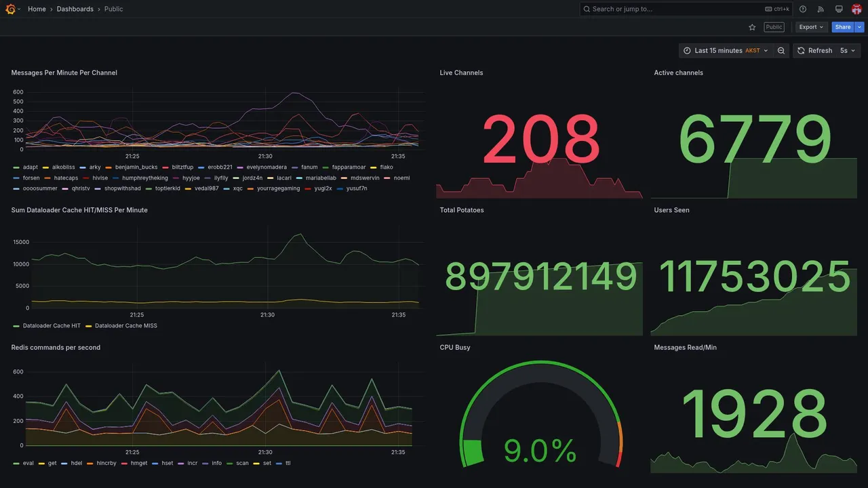Open the Dashboards breadcrumb

click(75, 9)
